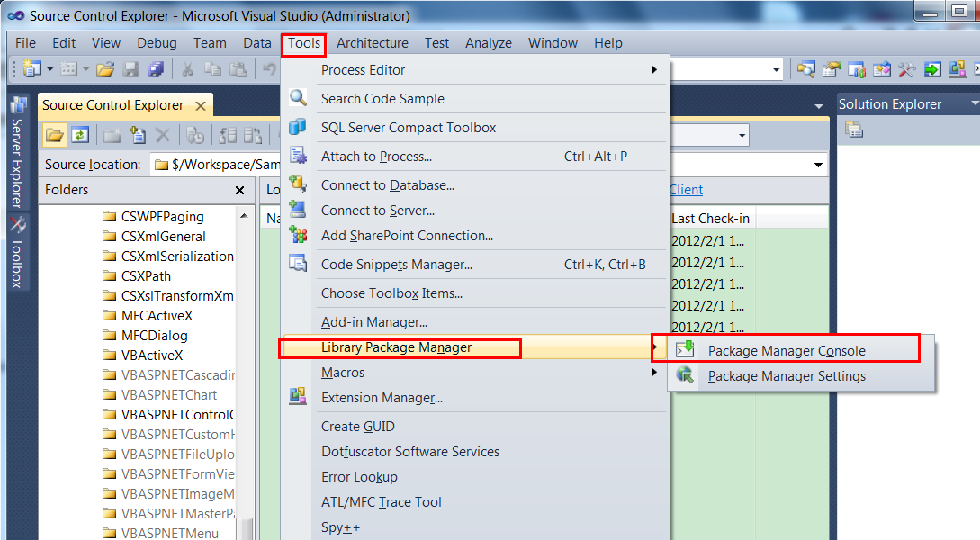Image resolution: width=980 pixels, height=540 pixels.
Task: Open the Workspace combo box dropdown
Action: point(742,135)
